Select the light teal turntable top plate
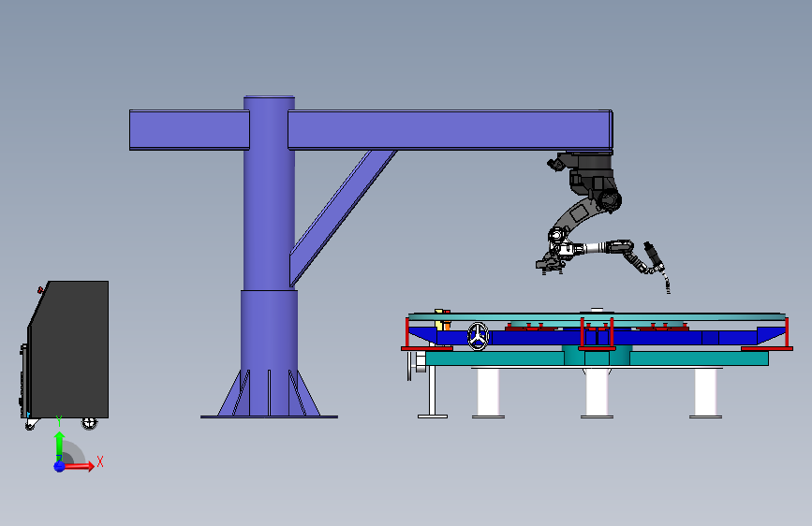 pos(597,316)
